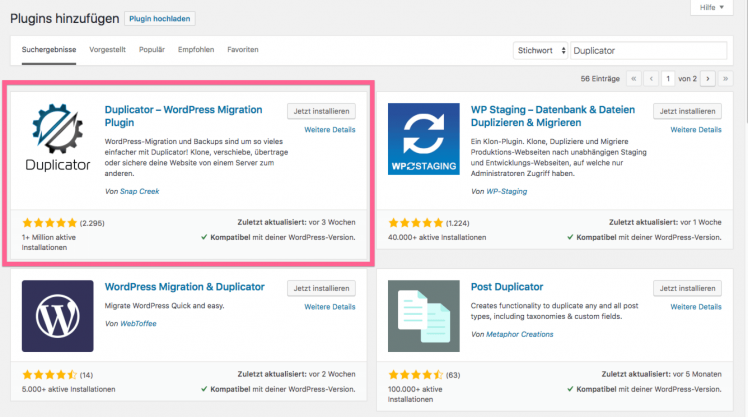
Task: Click the Duplicator star rating with 2.295 reviews
Action: point(50,223)
